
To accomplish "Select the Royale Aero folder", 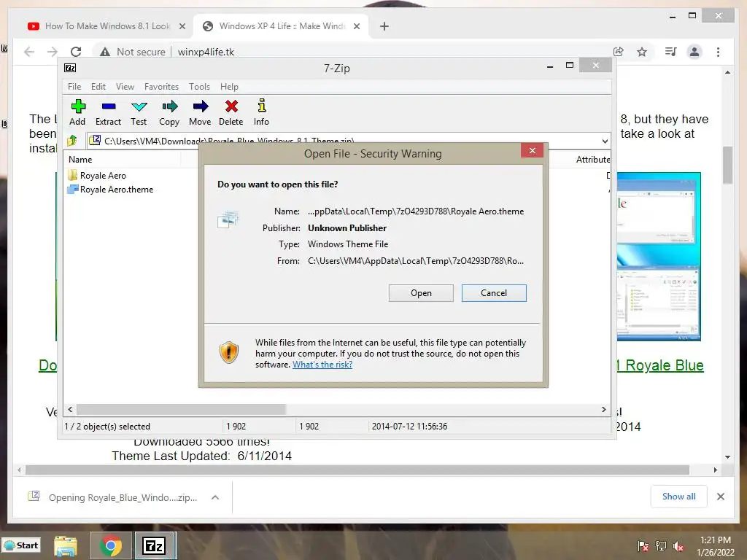I will 97,175.
